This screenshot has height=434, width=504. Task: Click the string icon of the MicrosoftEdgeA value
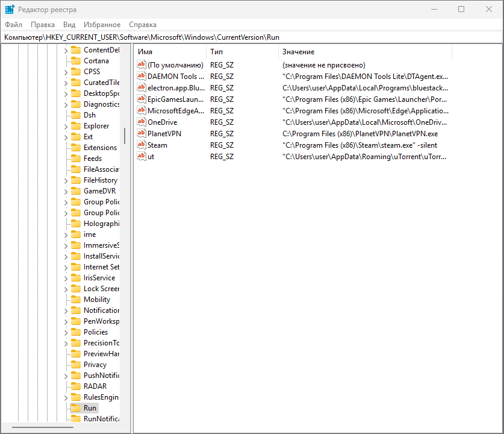click(x=142, y=110)
